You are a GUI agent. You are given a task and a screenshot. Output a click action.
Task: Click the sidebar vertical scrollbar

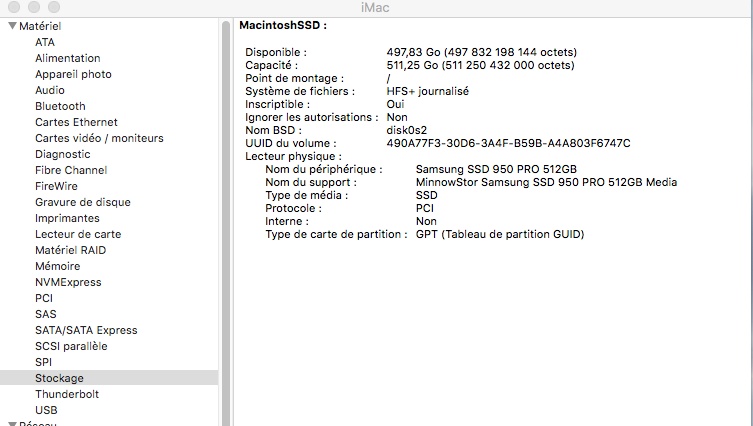click(x=226, y=223)
